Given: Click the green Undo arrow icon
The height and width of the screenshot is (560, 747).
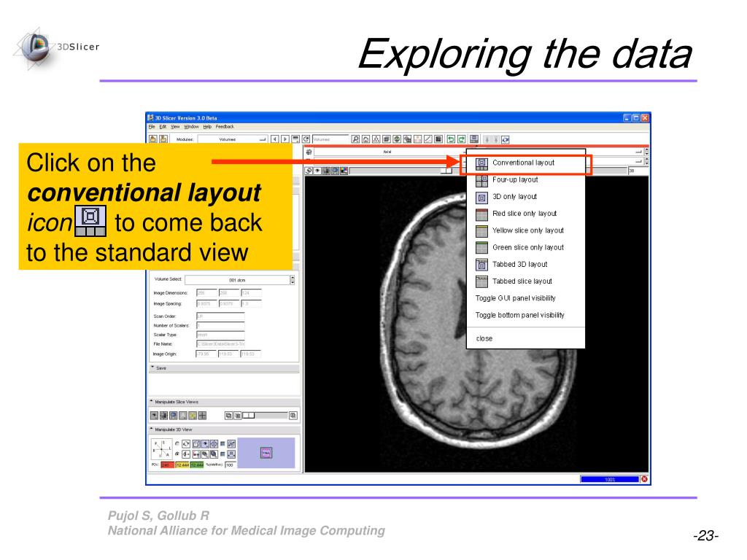Looking at the screenshot, I should pyautogui.click(x=451, y=139).
